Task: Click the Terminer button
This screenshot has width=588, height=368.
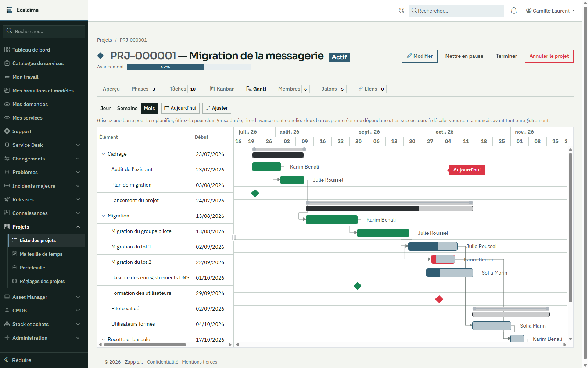Action: [506, 56]
